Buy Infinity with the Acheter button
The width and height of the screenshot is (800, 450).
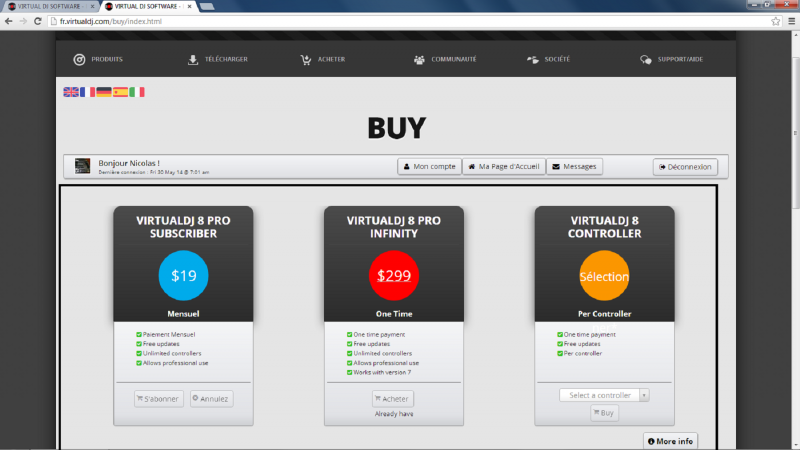pos(393,398)
